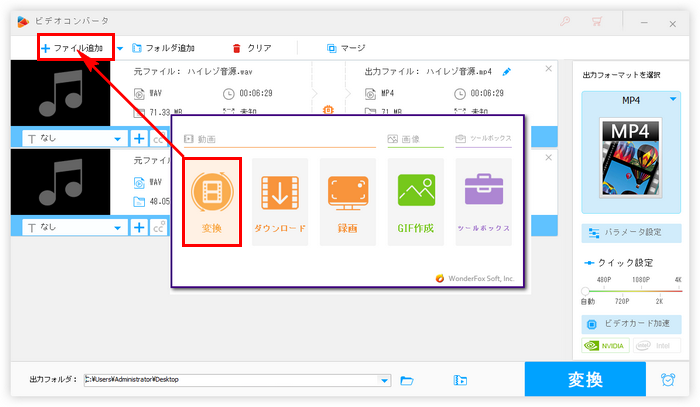Open the ツールボックス toolbox icon
Image resolution: width=700 pixels, height=407 pixels.
483,201
